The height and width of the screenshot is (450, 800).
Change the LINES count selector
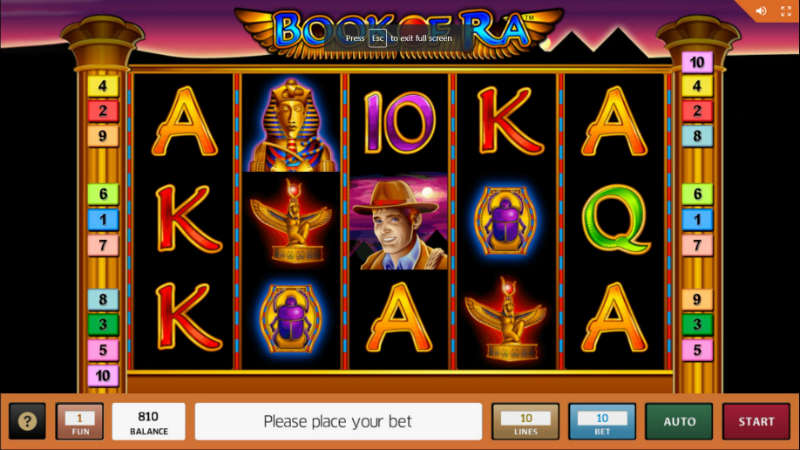pos(526,421)
